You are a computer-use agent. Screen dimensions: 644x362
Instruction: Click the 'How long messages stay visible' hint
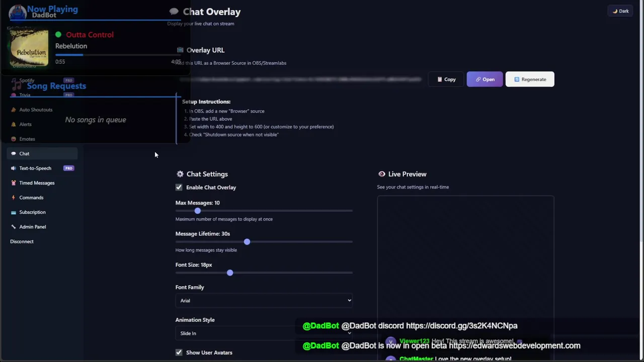206,250
